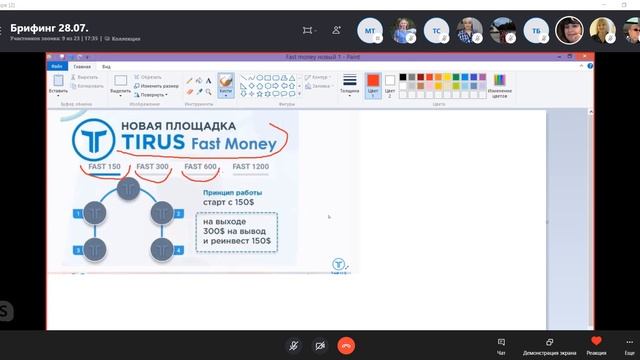Add people to the call

tap(336, 30)
